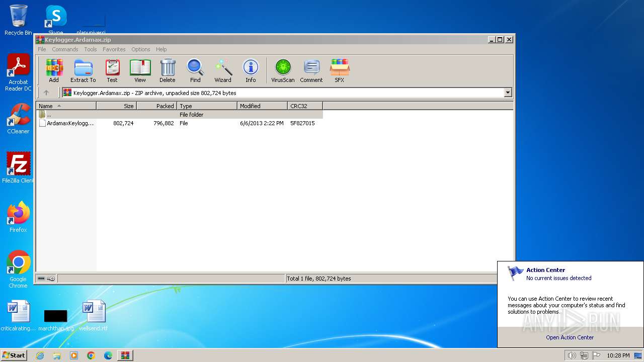Click Internet Explorer in the taskbar
Viewport: 644px width, 362px height.
40,355
